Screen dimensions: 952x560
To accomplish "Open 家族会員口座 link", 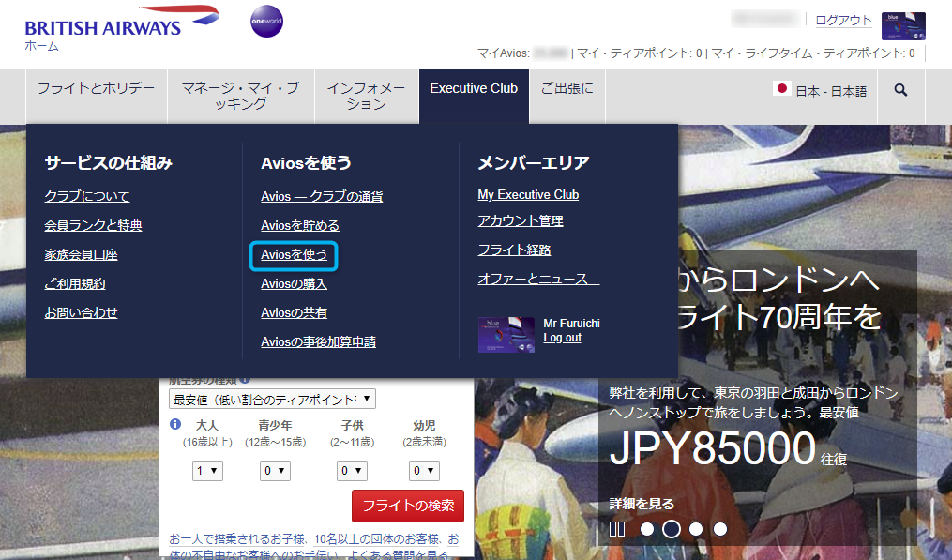I will [81, 254].
